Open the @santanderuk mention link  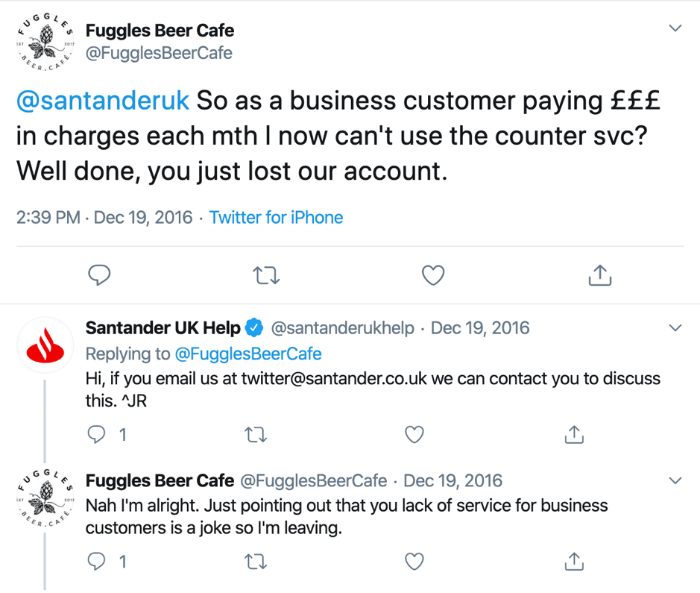coord(103,101)
